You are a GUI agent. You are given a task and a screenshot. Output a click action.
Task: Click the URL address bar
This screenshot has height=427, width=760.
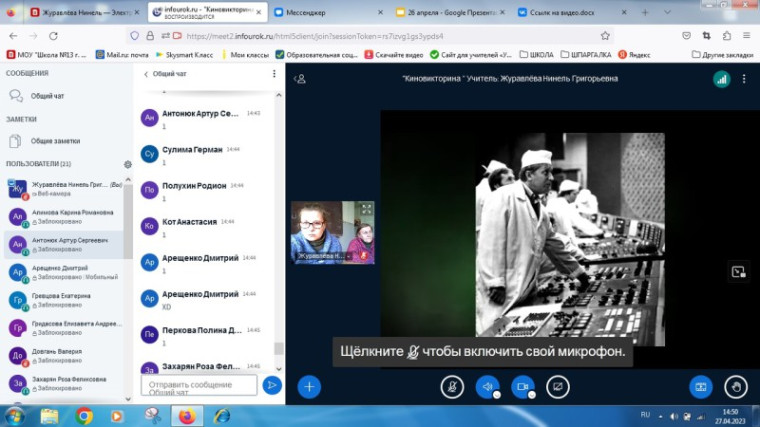[x=368, y=36]
